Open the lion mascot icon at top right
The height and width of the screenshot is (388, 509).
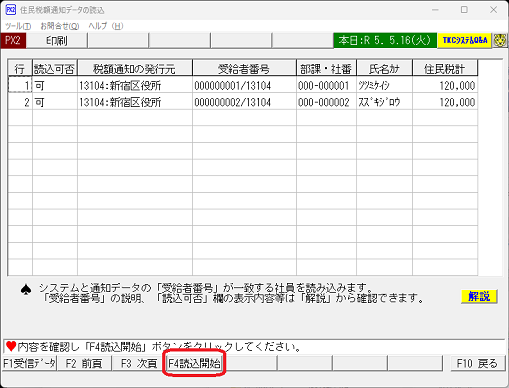point(500,41)
